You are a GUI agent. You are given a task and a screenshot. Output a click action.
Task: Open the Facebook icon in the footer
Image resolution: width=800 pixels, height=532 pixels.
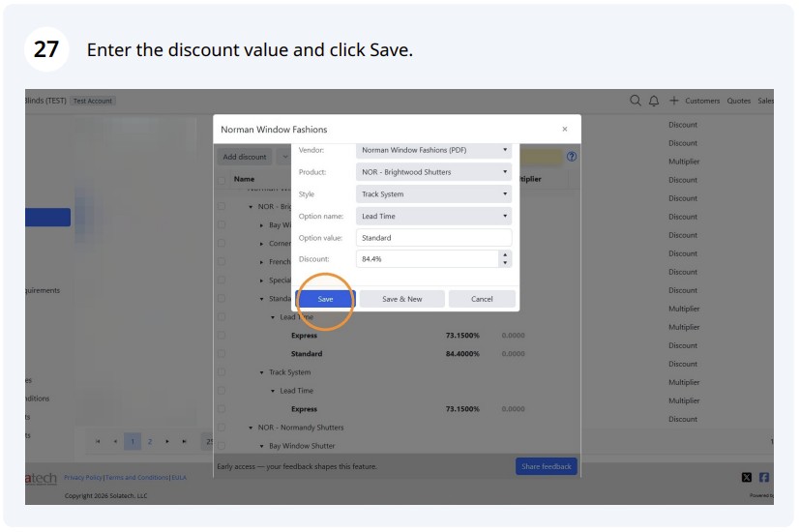tap(764, 477)
